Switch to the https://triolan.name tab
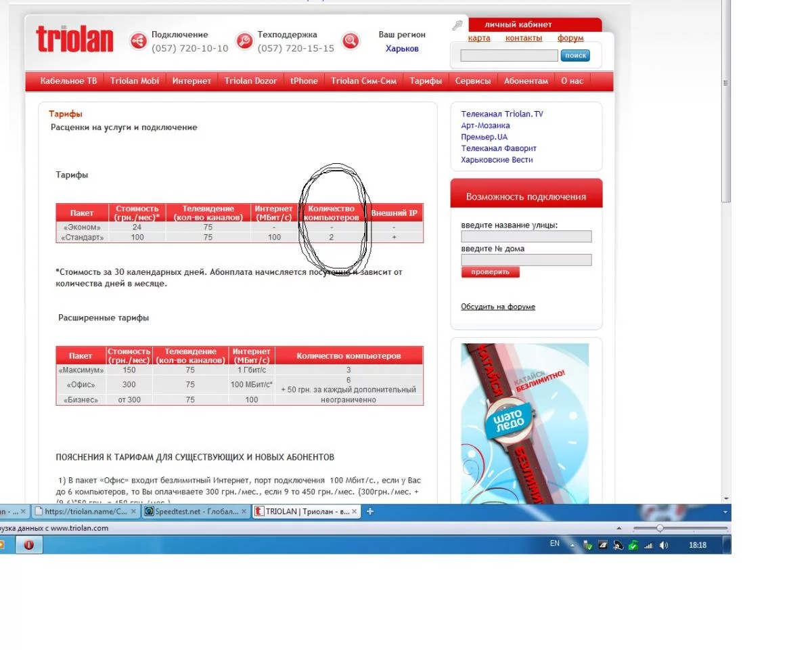Viewport: 812px width, 650px height. click(85, 511)
